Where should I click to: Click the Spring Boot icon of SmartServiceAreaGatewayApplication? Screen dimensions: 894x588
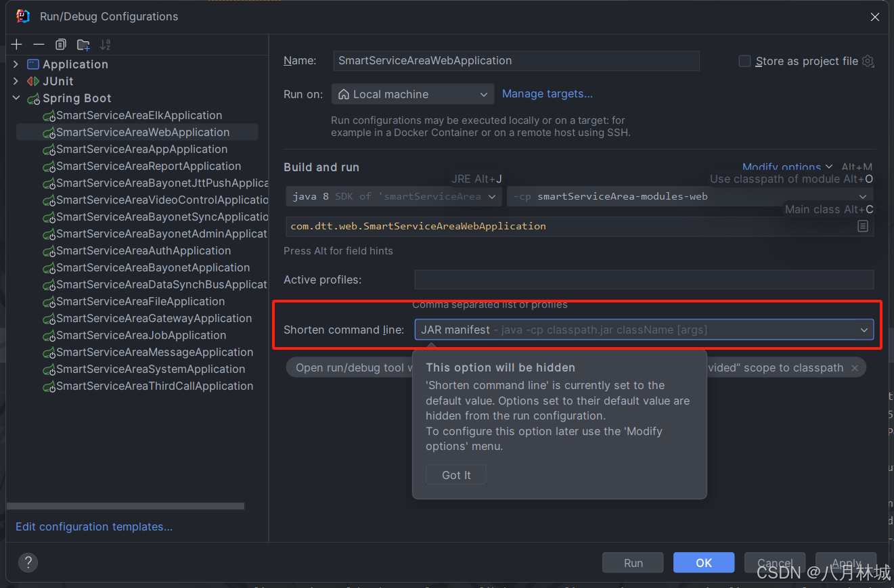[x=49, y=319]
